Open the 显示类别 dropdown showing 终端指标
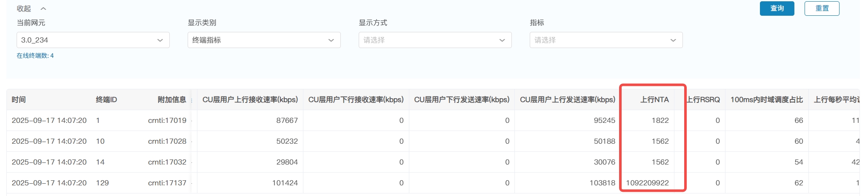This screenshot has width=868, height=196. tap(264, 40)
